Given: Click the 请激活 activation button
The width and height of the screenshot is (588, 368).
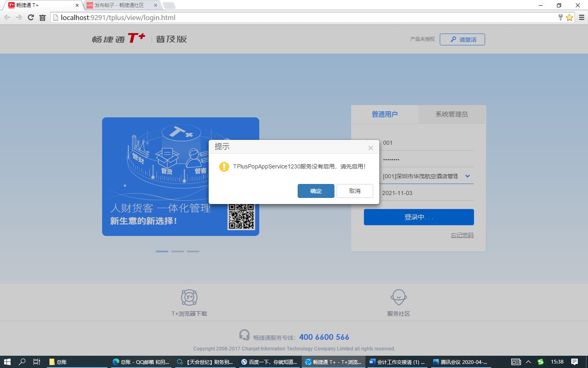Looking at the screenshot, I should tap(462, 40).
